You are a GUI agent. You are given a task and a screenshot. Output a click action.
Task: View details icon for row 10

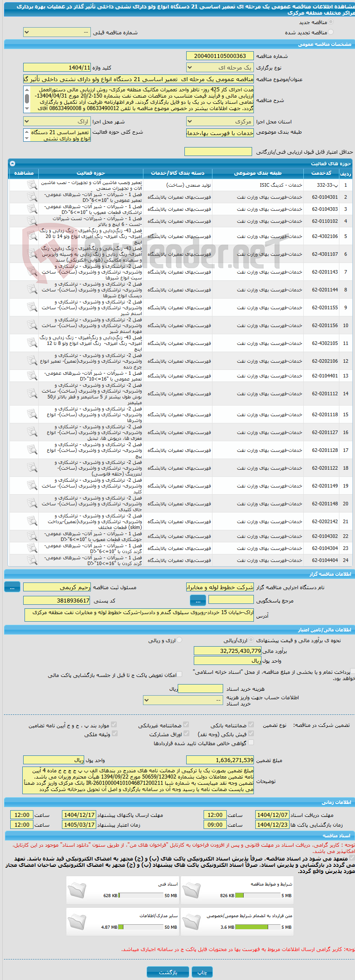point(32,325)
